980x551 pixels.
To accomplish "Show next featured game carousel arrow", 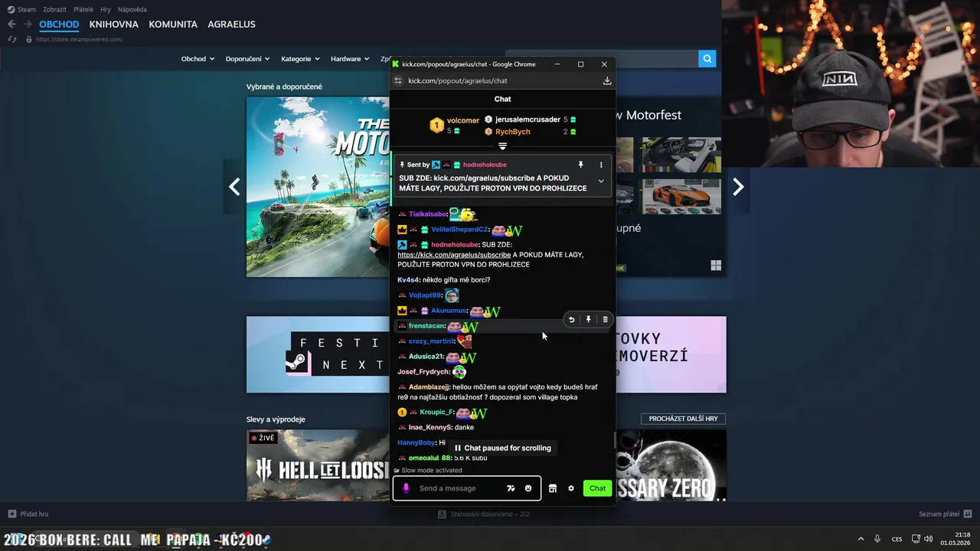I will 738,187.
